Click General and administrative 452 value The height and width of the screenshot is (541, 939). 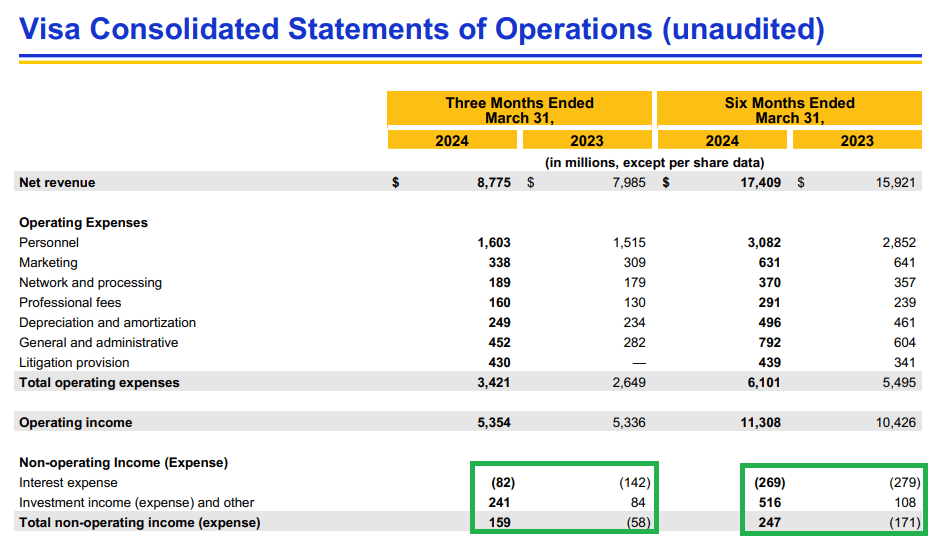tap(499, 342)
